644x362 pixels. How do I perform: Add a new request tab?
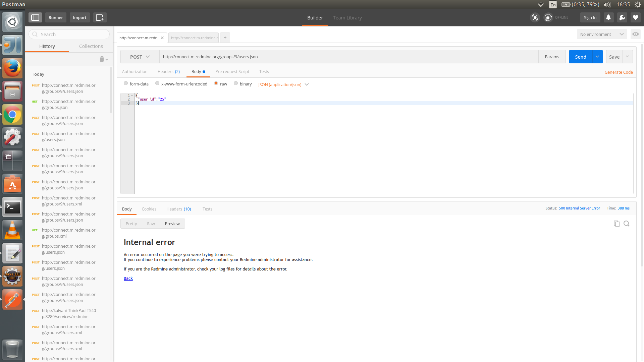click(225, 38)
